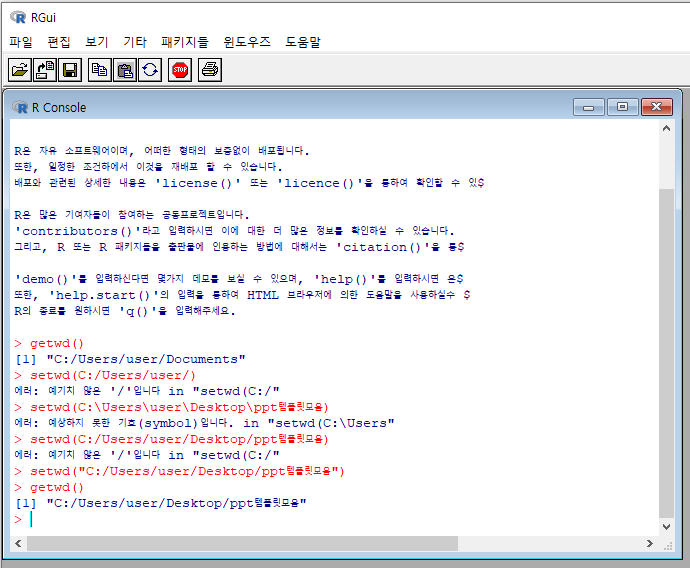Viewport: 690px width, 568px height.
Task: Click the Print toolbar icon
Action: coord(210,70)
